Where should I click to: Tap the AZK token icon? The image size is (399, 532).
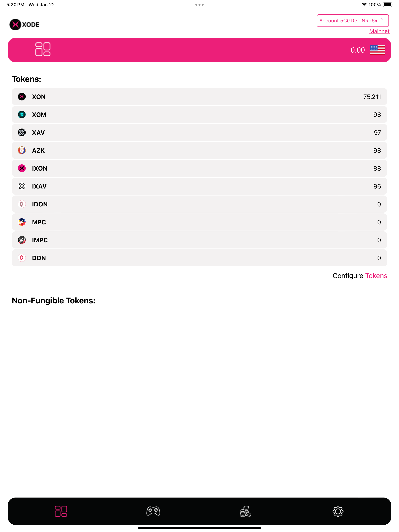pyautogui.click(x=22, y=150)
